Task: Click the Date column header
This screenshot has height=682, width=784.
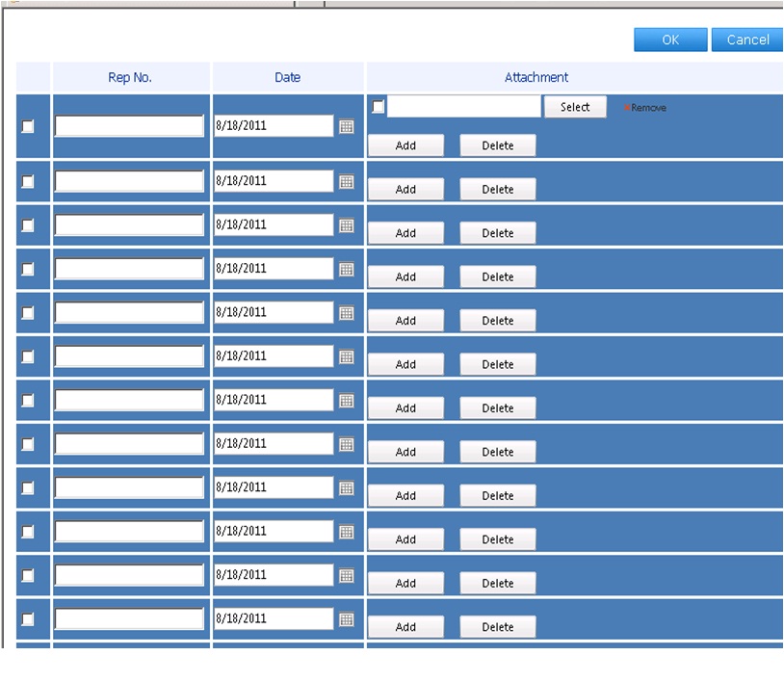Action: click(x=288, y=77)
